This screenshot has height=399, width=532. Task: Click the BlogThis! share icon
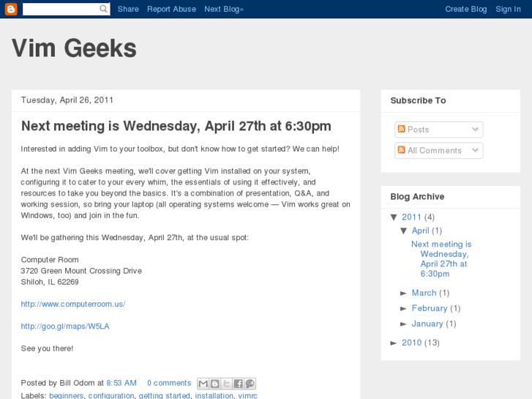215,384
